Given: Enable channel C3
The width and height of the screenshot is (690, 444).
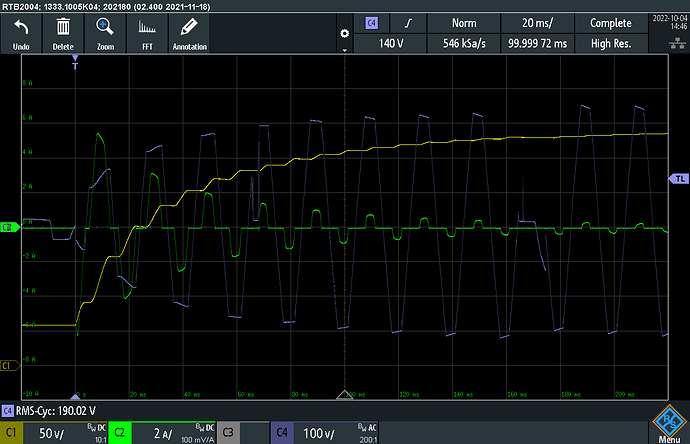Looking at the screenshot, I should [228, 433].
